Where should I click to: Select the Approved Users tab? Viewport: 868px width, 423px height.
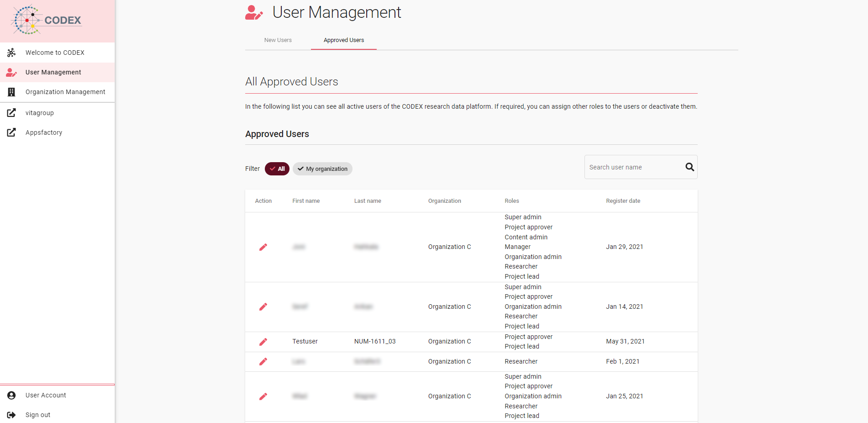point(344,40)
